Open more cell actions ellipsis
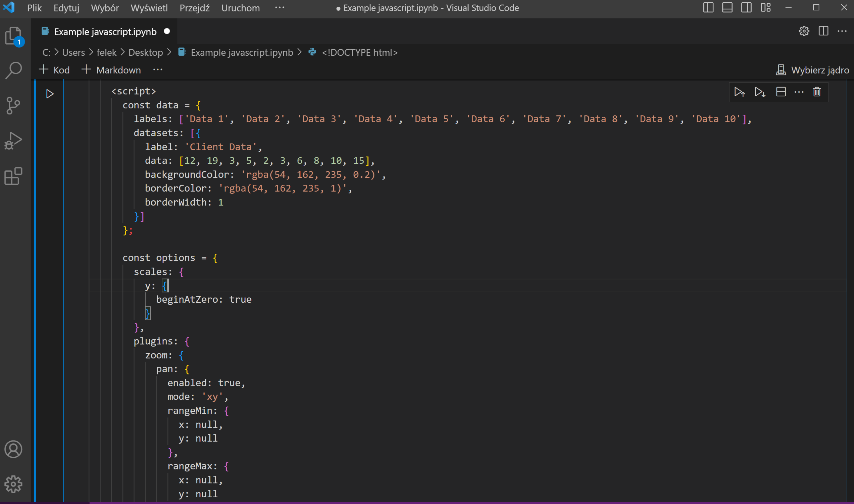Screen dimensions: 854x504 (x=799, y=92)
